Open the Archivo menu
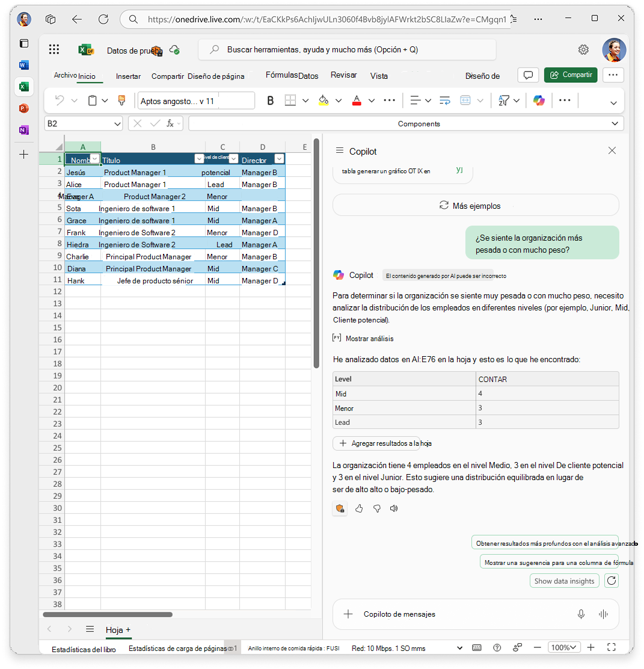 pos(66,75)
